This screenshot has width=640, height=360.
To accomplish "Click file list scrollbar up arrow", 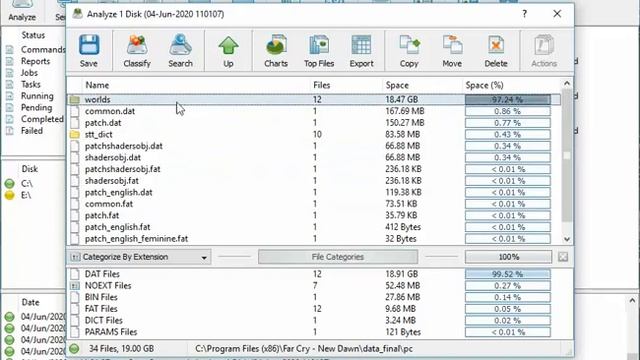I will point(567,84).
